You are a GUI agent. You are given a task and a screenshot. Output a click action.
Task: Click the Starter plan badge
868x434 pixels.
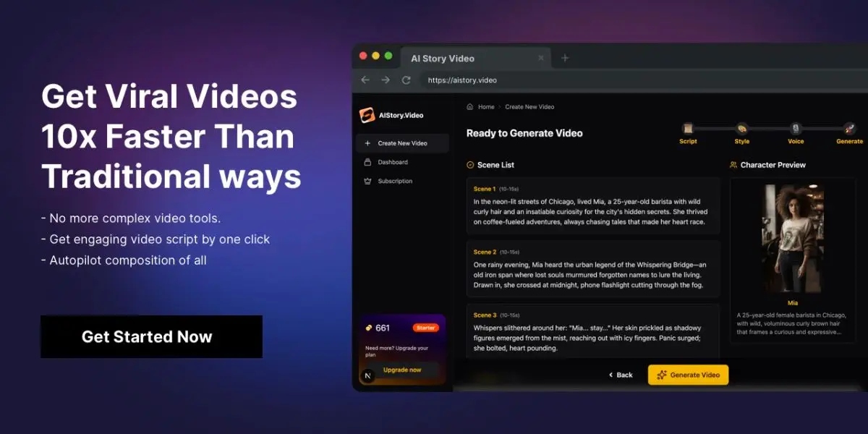[x=426, y=328]
